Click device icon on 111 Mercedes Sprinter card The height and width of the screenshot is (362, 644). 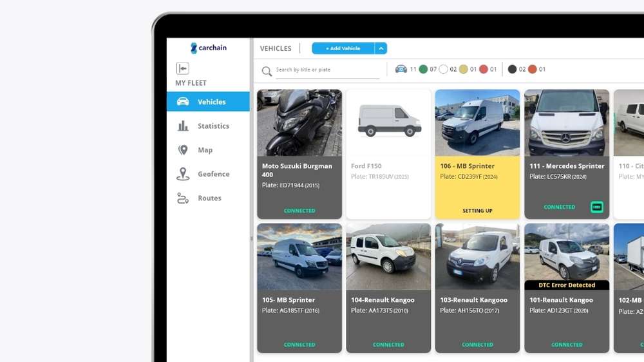pyautogui.click(x=597, y=207)
